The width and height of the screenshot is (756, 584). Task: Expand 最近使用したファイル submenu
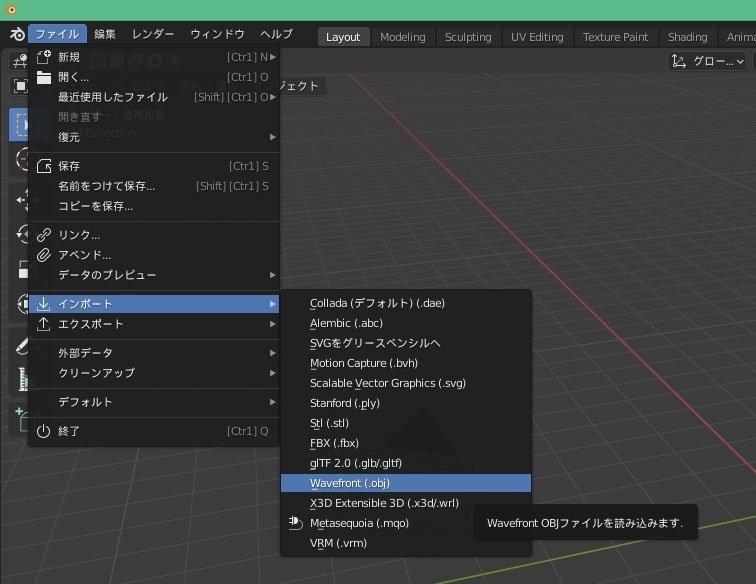tap(154, 97)
